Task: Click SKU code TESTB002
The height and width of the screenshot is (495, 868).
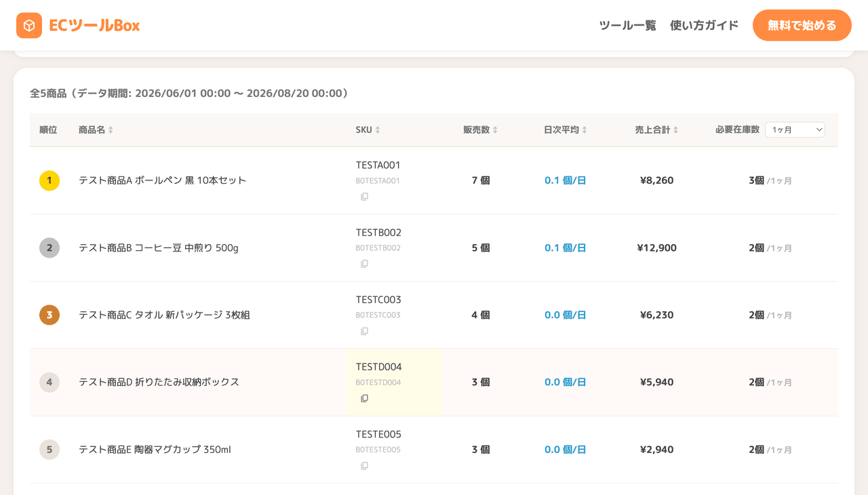Action: pos(378,232)
